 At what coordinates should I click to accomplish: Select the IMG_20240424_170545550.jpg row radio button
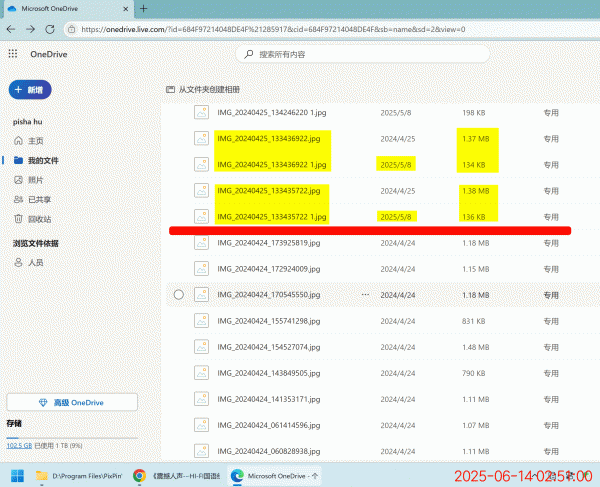coord(178,295)
